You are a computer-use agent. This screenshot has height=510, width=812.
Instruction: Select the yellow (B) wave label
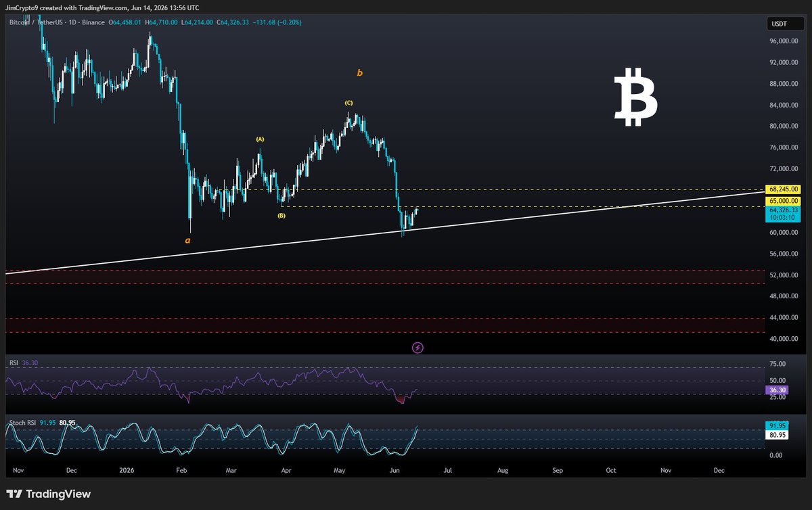coord(281,216)
